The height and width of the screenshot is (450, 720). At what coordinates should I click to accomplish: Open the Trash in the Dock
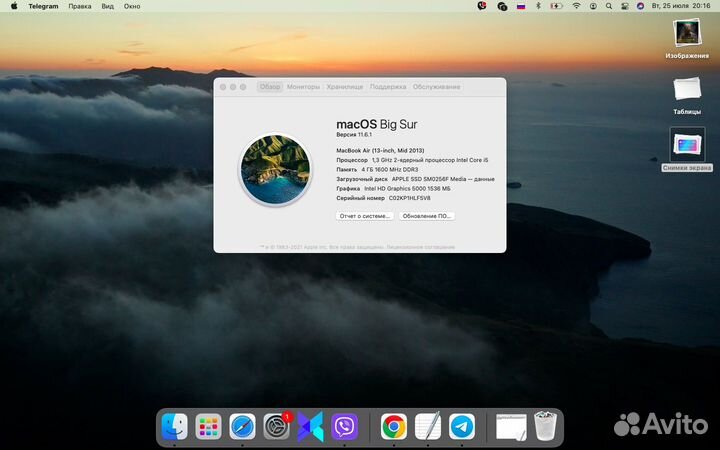(x=545, y=426)
